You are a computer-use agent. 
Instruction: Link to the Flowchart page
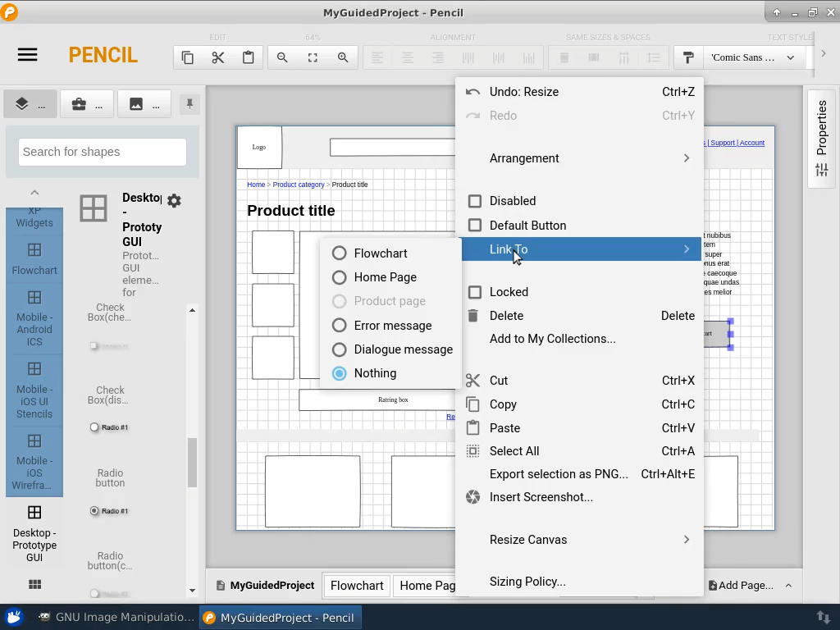(x=390, y=253)
